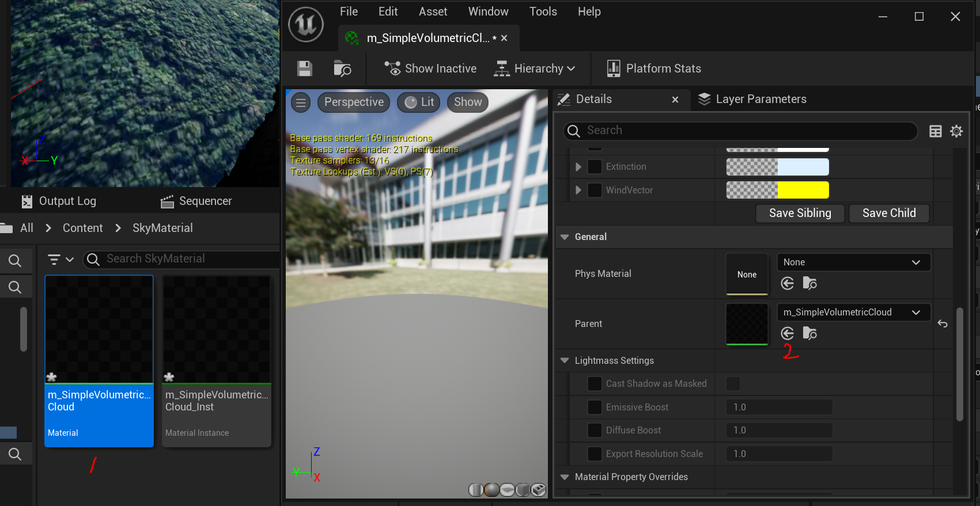Open the File menu
The image size is (980, 506).
(x=349, y=12)
